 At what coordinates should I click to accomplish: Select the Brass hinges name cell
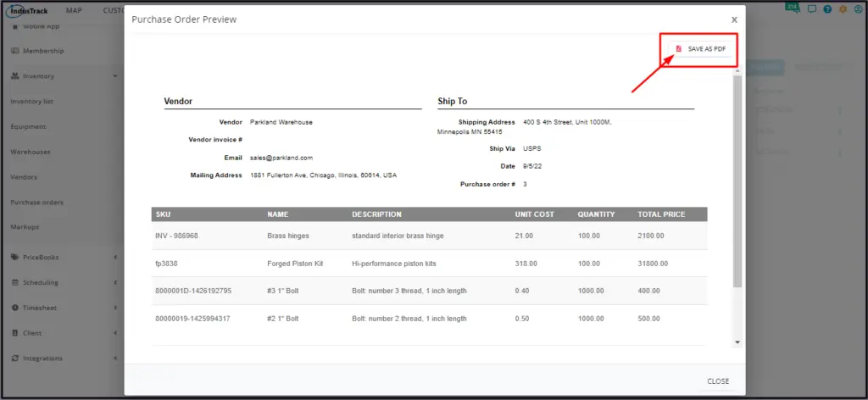(288, 236)
